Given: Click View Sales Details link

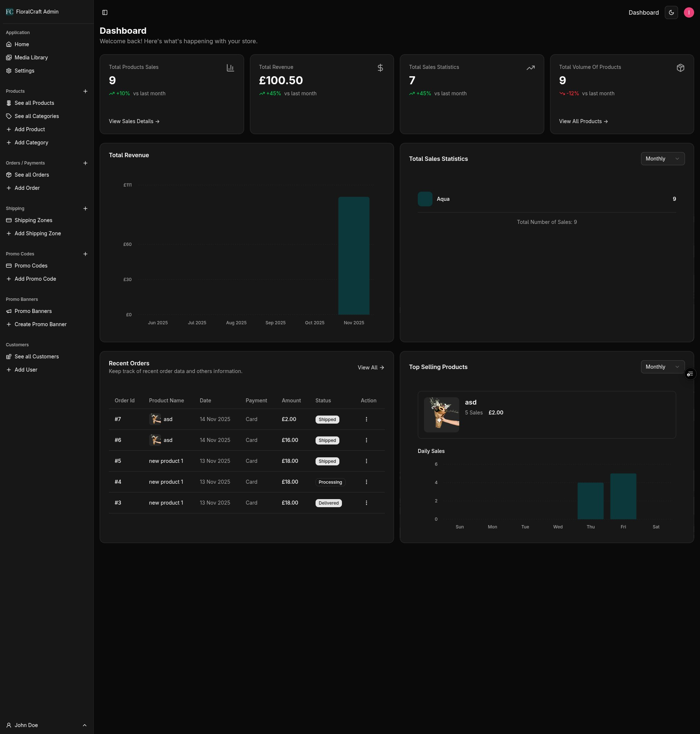Looking at the screenshot, I should (x=134, y=122).
